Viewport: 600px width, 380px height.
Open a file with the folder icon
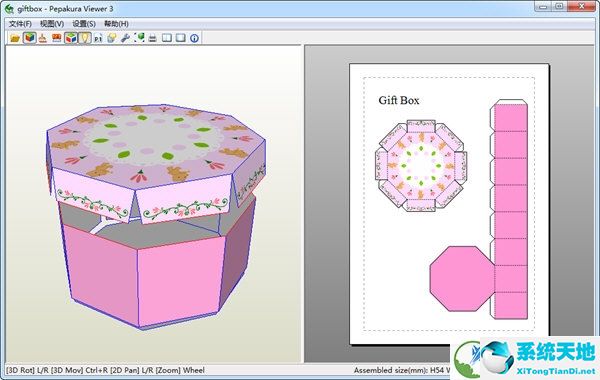click(x=15, y=38)
